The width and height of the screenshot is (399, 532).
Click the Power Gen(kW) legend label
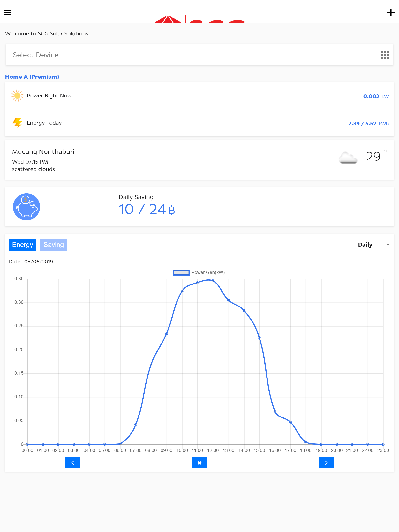coord(208,272)
